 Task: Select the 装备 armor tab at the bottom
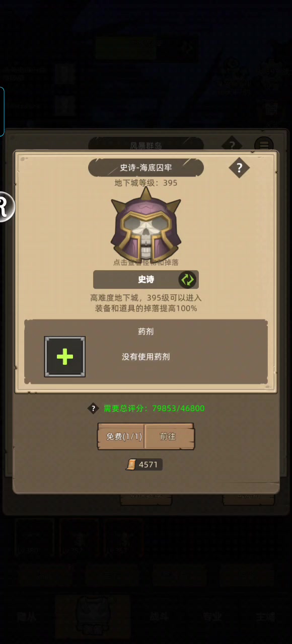point(92,617)
